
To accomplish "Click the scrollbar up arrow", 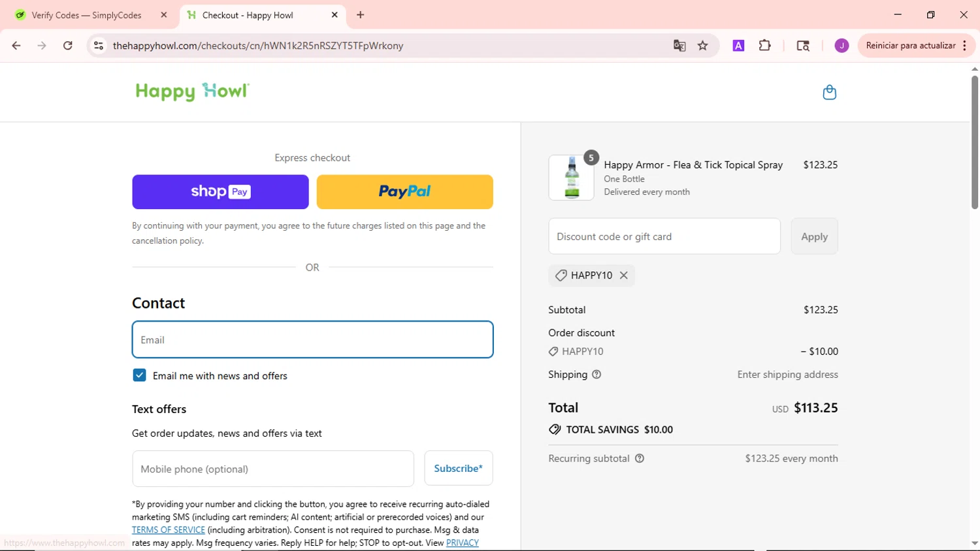I will 975,69.
